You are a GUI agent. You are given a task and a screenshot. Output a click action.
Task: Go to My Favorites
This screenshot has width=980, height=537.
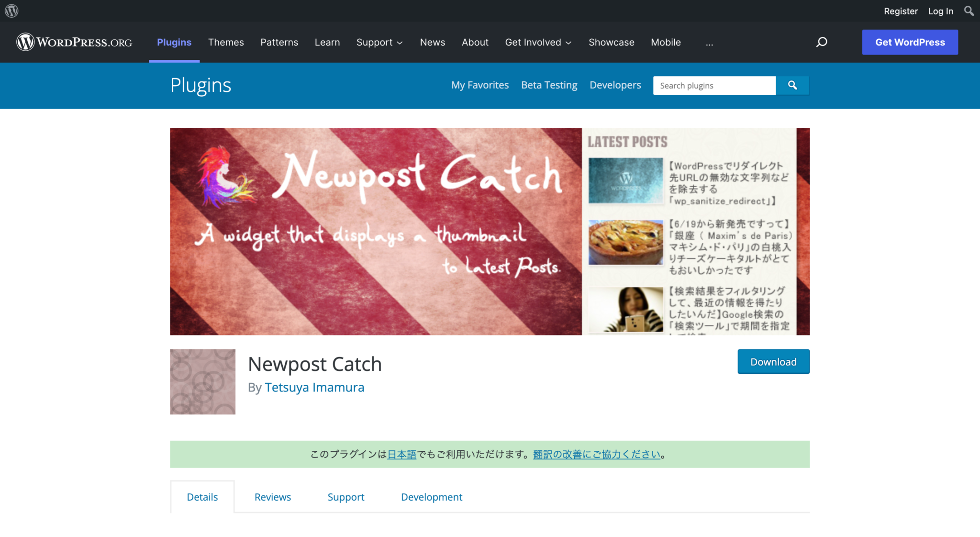[480, 85]
